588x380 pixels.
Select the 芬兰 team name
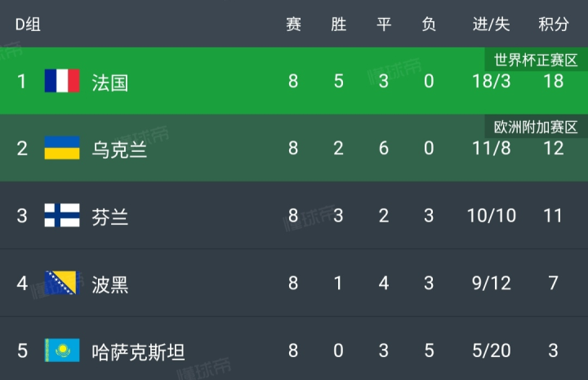click(110, 217)
